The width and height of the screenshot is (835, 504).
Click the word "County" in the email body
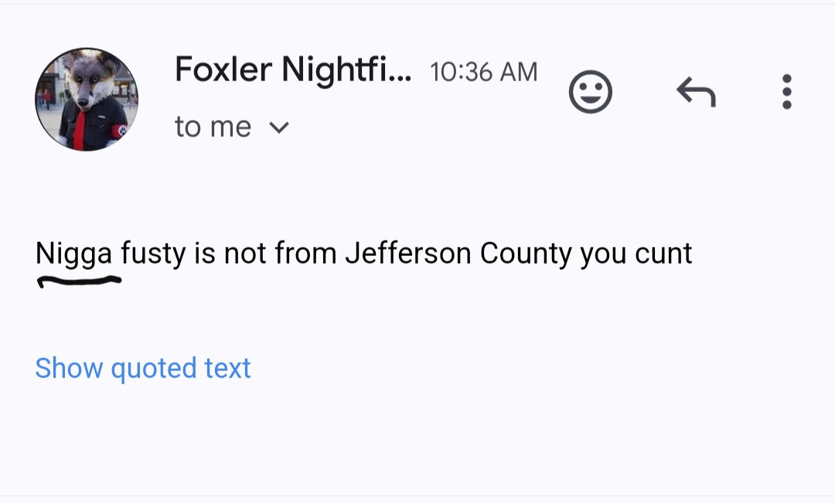(526, 254)
